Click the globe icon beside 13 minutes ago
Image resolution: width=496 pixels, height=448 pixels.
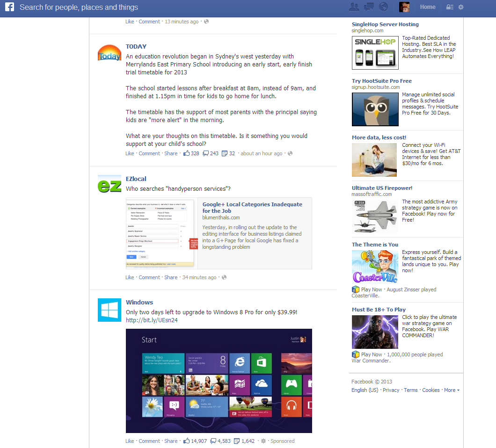(206, 22)
